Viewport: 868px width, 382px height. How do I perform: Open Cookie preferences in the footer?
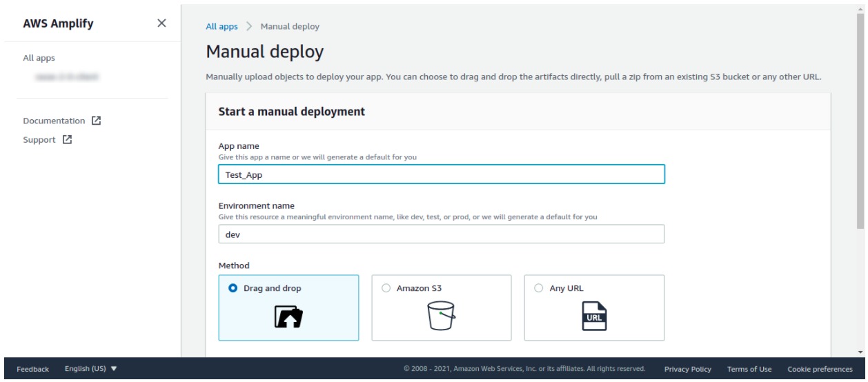[820, 369]
